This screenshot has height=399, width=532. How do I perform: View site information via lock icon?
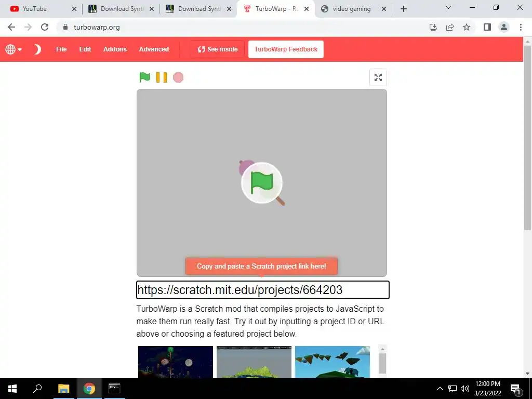click(65, 27)
